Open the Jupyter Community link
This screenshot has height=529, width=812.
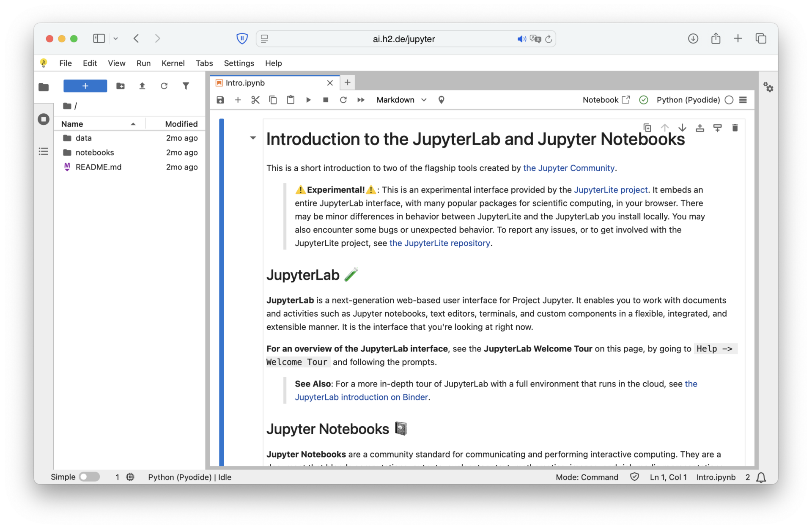click(x=569, y=168)
